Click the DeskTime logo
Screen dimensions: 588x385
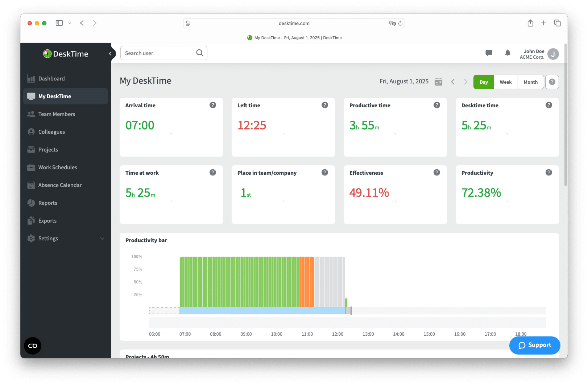click(x=66, y=54)
